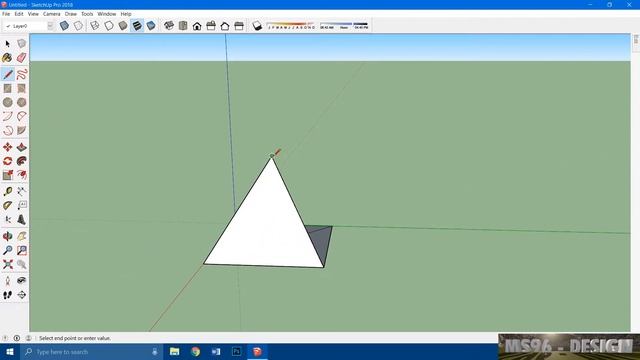The width and height of the screenshot is (640, 360).
Task: Select the Circle tool
Action: [x=7, y=102]
